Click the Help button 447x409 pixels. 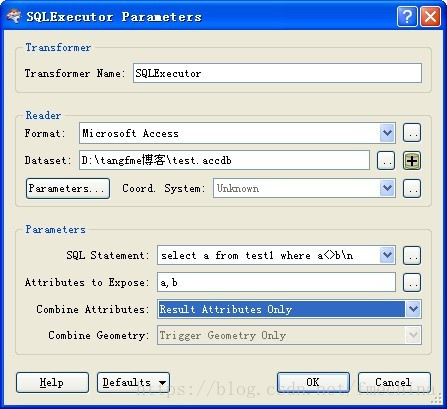(x=52, y=382)
